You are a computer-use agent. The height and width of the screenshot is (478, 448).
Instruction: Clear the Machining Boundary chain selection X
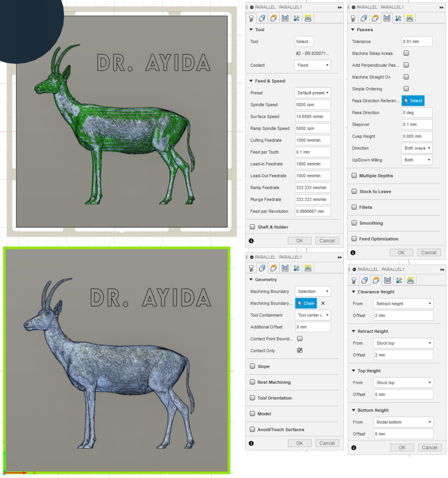323,303
